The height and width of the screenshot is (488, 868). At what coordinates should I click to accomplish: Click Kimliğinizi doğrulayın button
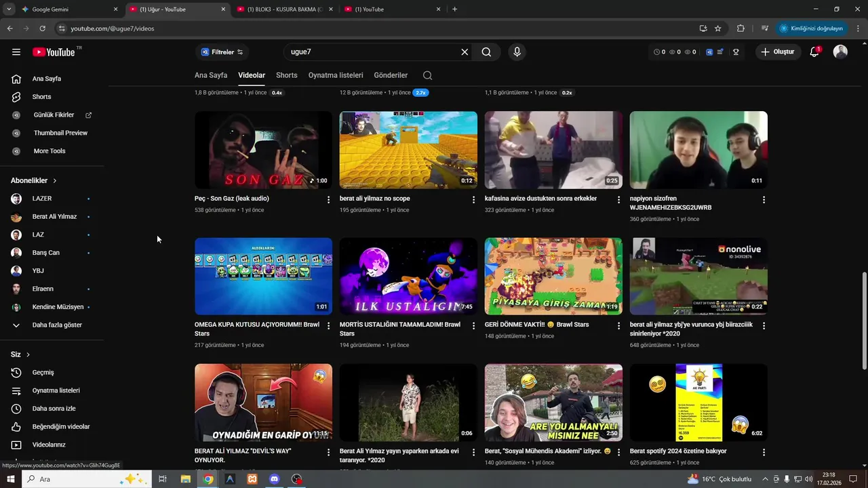(811, 28)
